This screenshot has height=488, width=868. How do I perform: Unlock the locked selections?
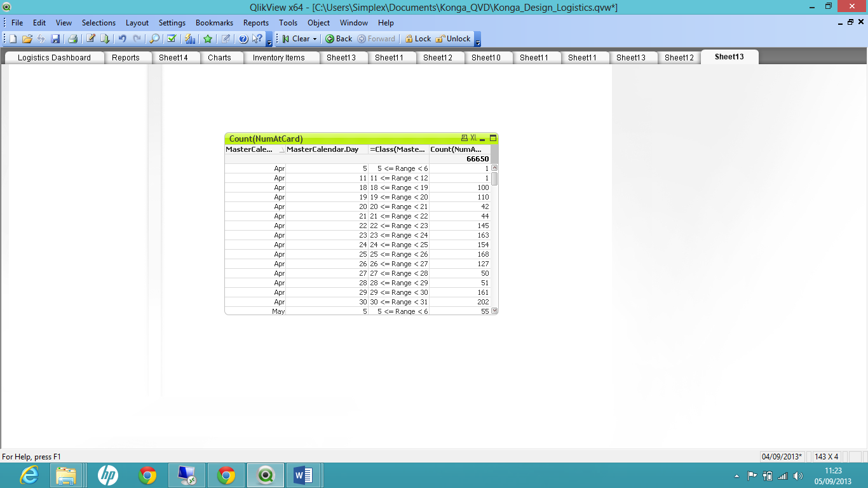[453, 39]
